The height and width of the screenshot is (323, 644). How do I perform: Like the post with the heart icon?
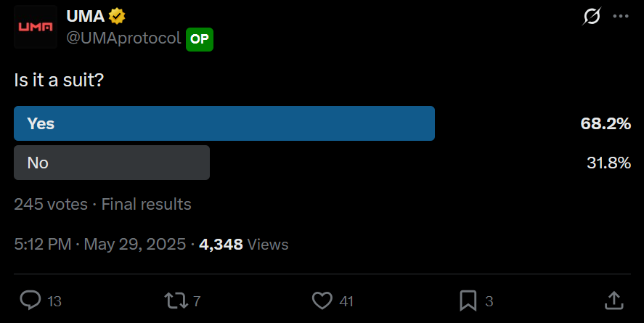tap(322, 300)
